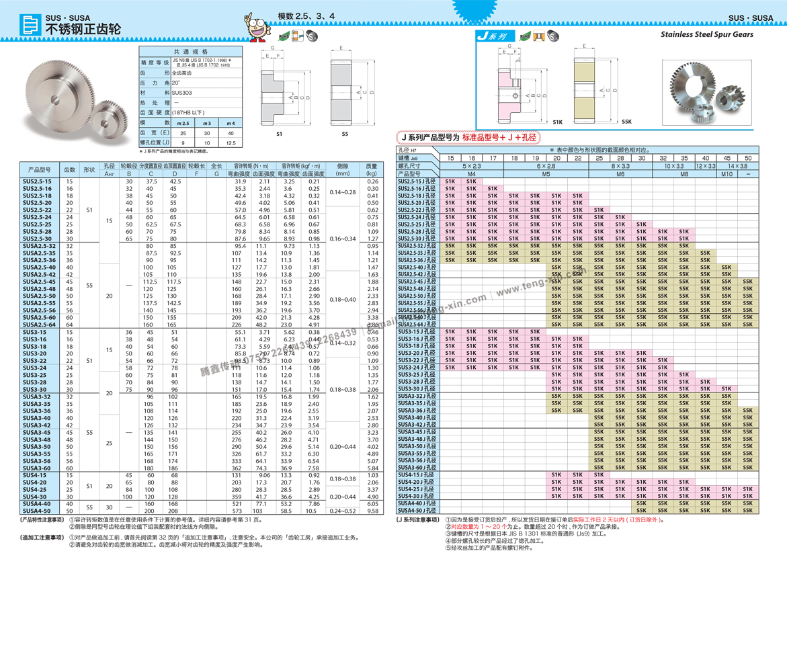Click the 12 × 3.3 keyway size cell
This screenshot has height=672, width=787.
click(x=705, y=166)
